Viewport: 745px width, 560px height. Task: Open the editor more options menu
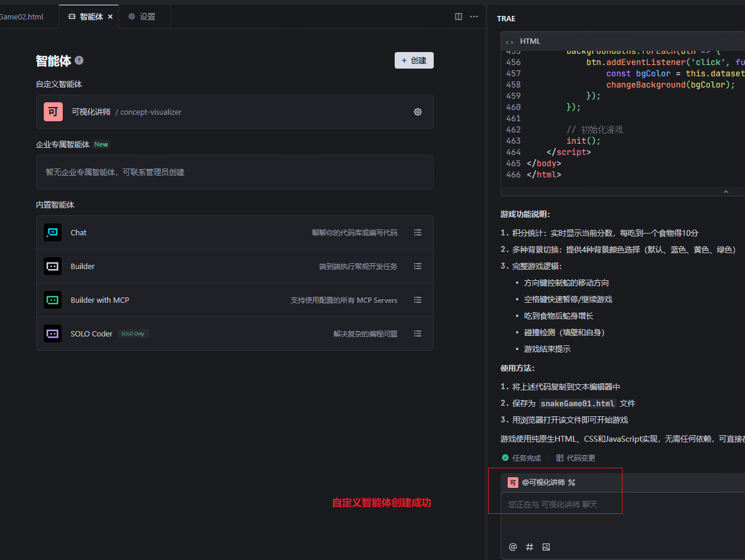pos(474,17)
